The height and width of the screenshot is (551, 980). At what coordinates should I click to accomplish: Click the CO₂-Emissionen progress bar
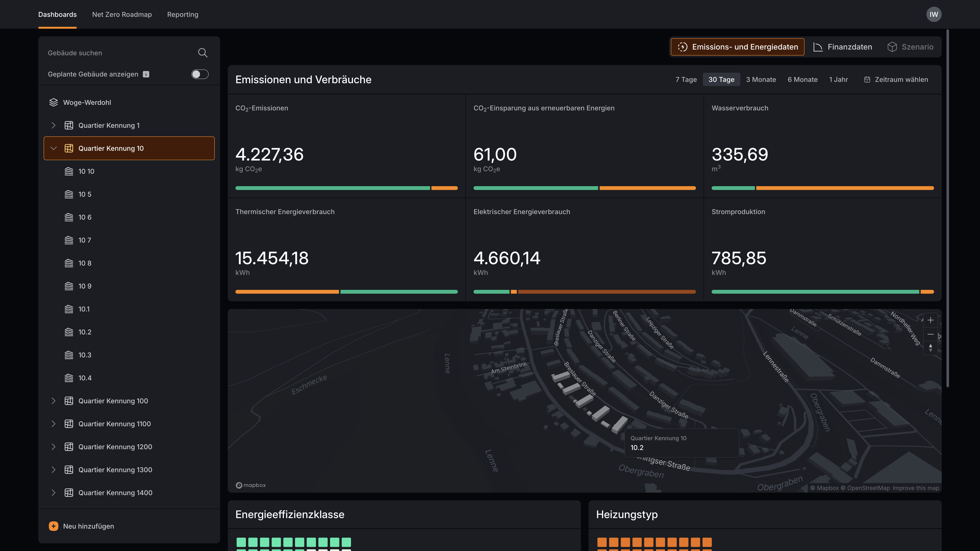point(346,188)
